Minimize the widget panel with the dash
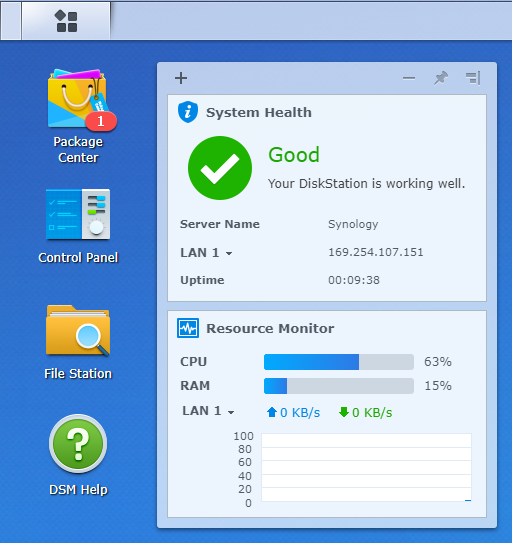 tap(409, 78)
